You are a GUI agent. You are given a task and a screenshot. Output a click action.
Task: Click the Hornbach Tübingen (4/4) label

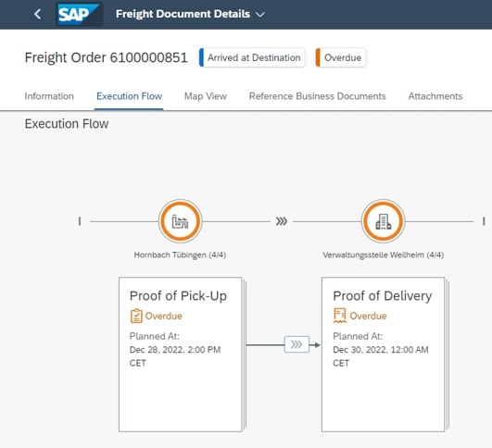(180, 255)
